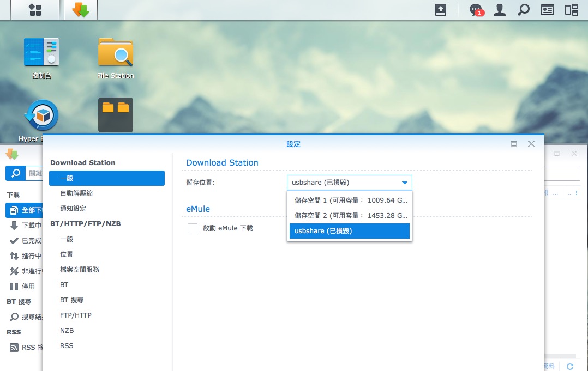This screenshot has height=371, width=588.
Task: Enable 啟動 eMule 下載 checkbox
Action: (193, 228)
